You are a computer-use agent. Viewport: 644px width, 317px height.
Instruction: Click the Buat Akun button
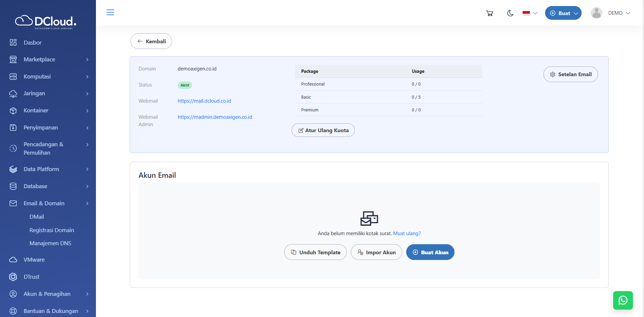pos(430,252)
